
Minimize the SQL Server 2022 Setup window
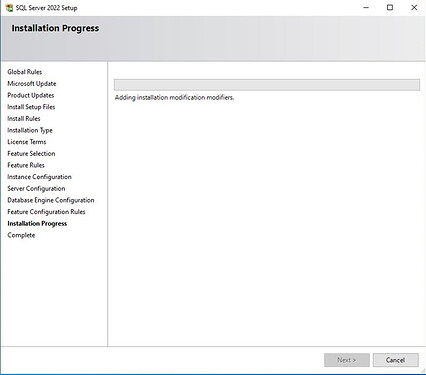click(x=366, y=7)
